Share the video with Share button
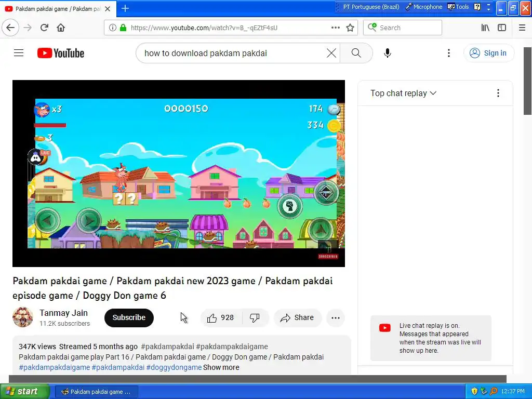This screenshot has width=532, height=399. pos(297,317)
